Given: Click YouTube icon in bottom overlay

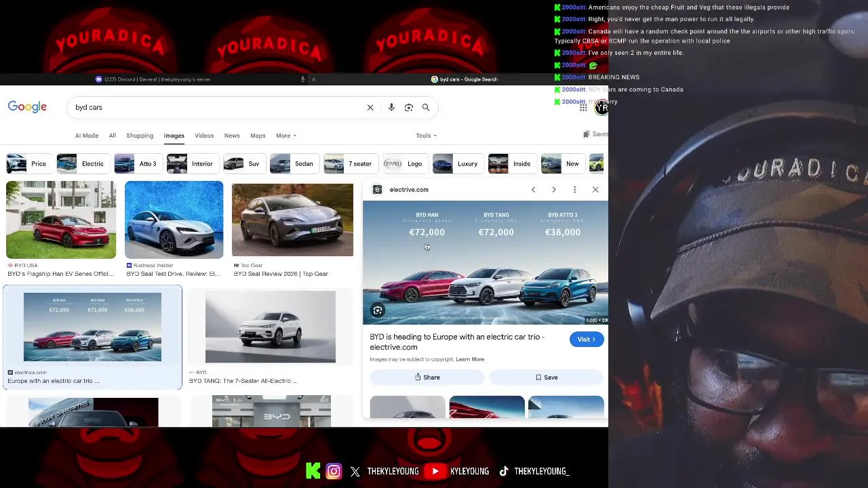Looking at the screenshot, I should click(436, 471).
